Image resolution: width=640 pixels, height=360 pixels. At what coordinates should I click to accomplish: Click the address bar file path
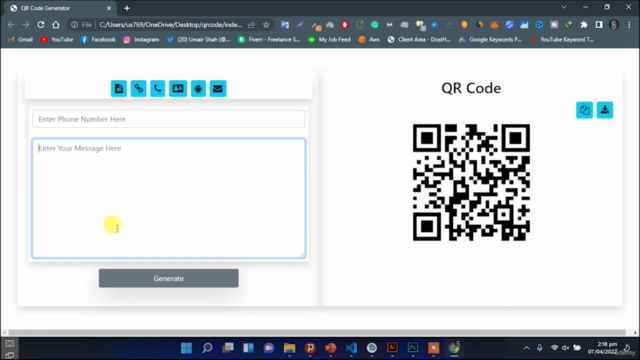[x=171, y=25]
